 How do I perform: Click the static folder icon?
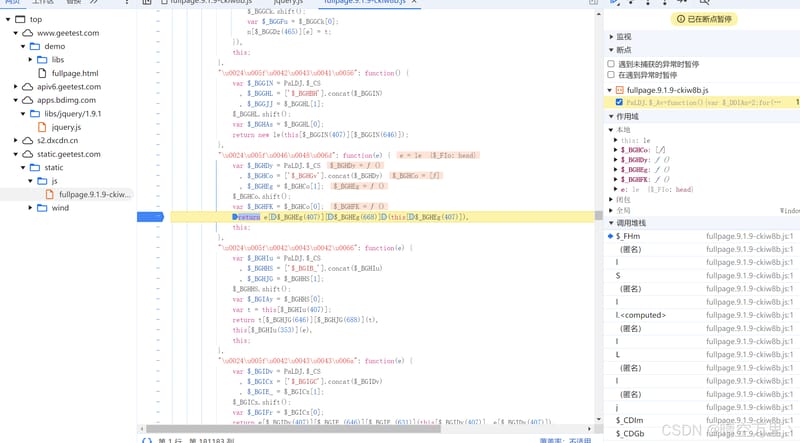tap(35, 167)
